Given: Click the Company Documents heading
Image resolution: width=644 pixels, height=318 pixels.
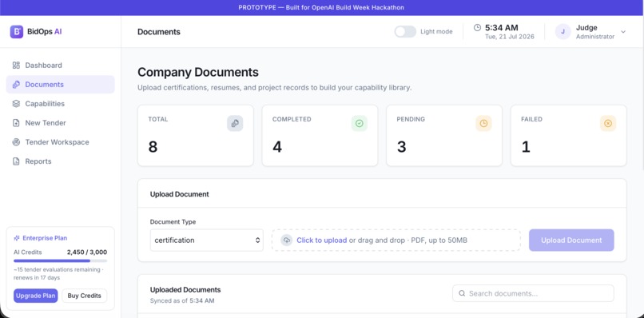Looking at the screenshot, I should pyautogui.click(x=198, y=73).
